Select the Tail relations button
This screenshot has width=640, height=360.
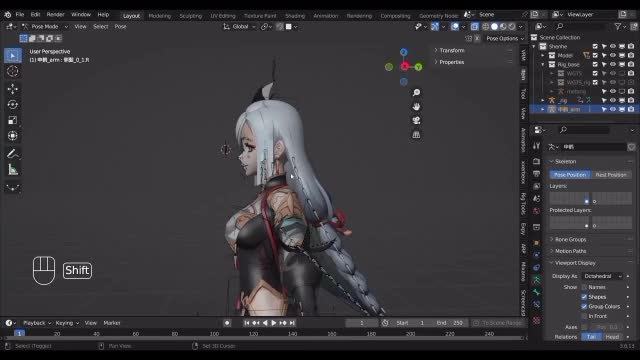click(591, 337)
